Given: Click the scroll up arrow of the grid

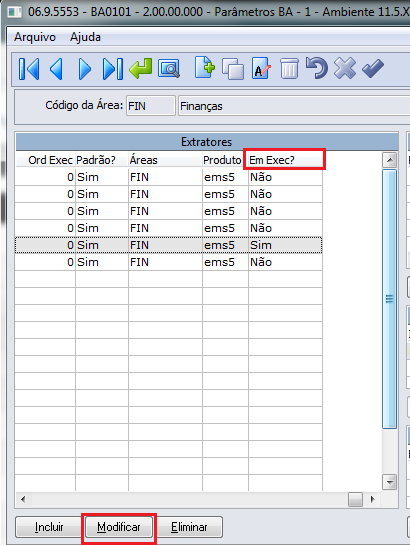Looking at the screenshot, I should pos(390,160).
